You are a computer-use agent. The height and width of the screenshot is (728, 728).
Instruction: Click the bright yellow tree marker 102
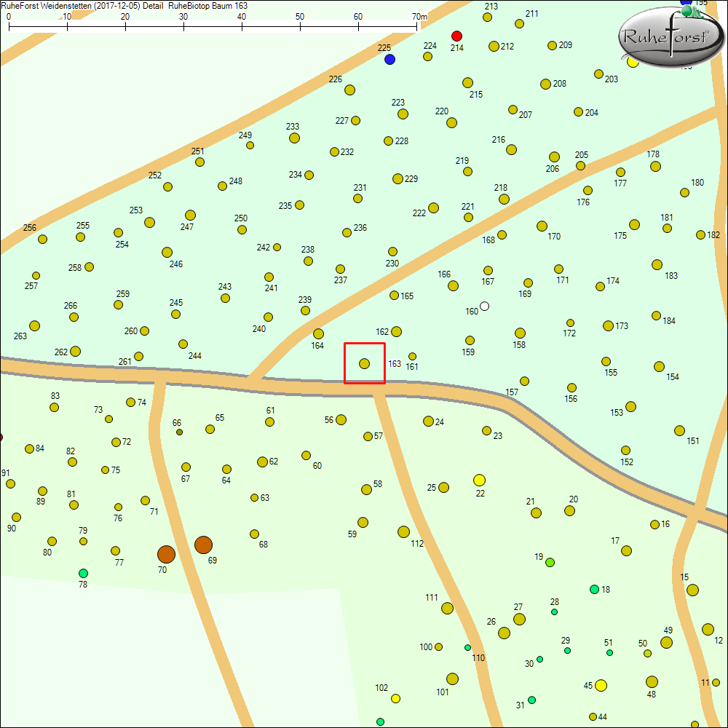coord(395,698)
